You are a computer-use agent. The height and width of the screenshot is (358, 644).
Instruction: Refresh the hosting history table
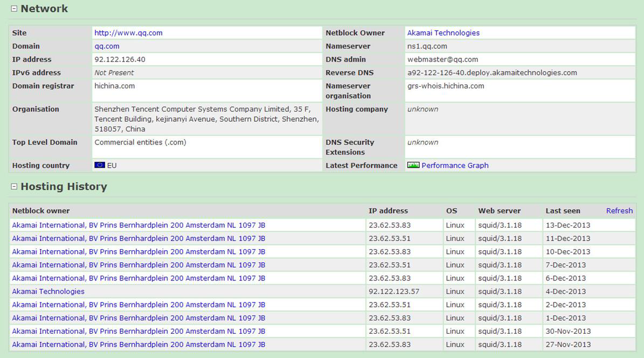pos(619,211)
